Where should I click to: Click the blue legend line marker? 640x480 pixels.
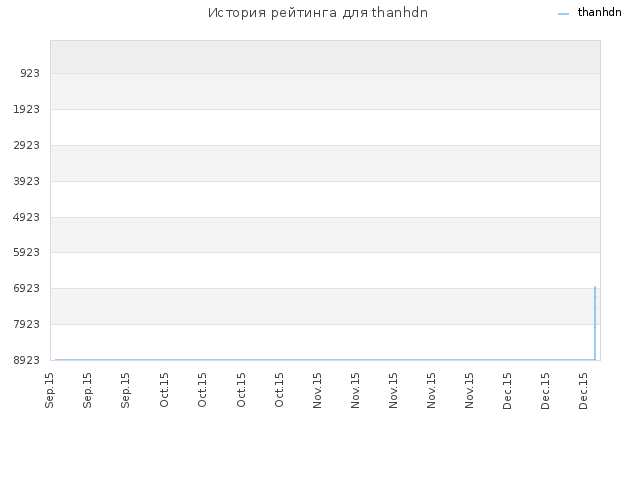(563, 14)
